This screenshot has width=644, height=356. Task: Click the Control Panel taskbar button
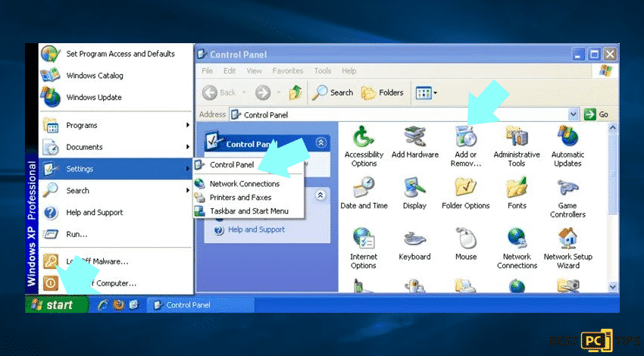pos(200,304)
